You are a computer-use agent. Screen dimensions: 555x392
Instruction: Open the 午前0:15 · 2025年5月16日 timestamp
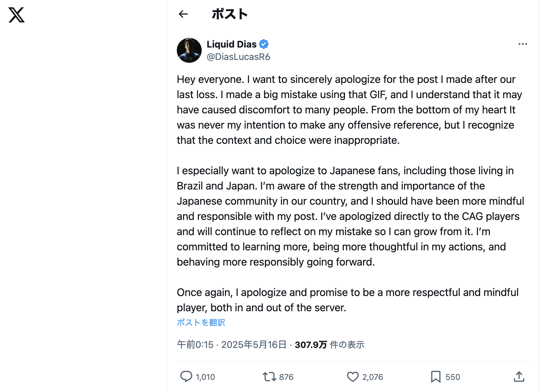coord(232,344)
